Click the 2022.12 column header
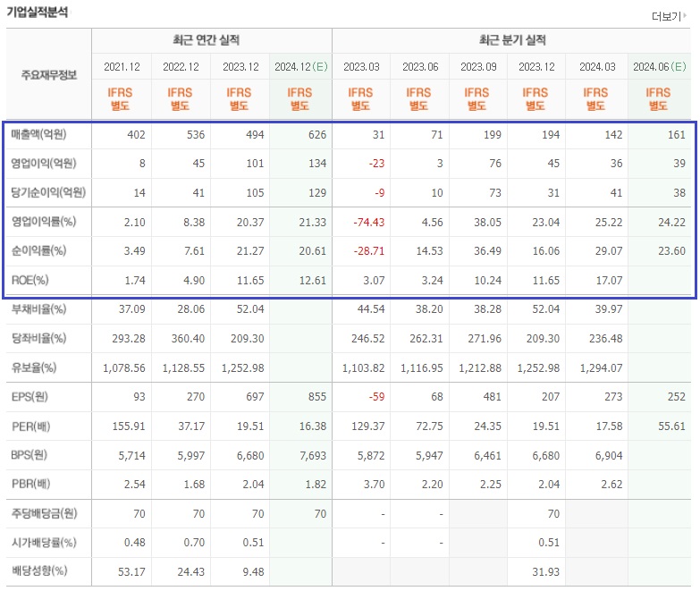This screenshot has height=591, width=700. click(181, 67)
